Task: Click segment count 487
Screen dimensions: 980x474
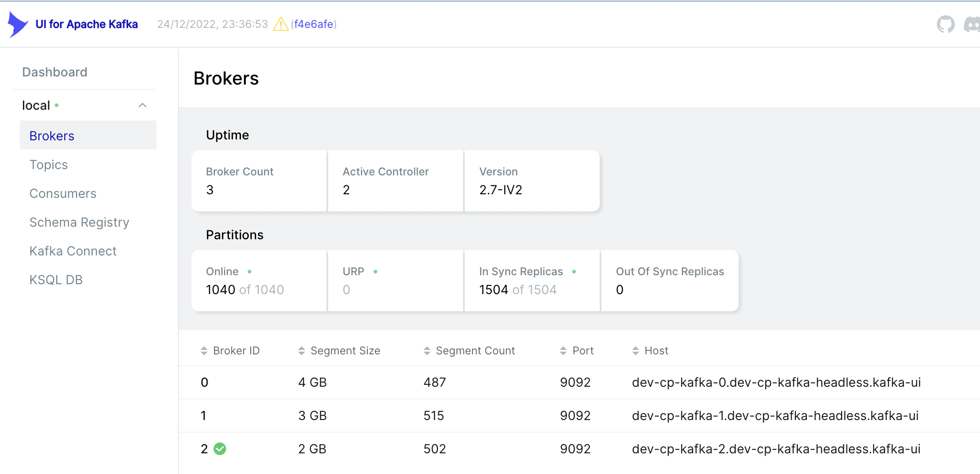Action: click(435, 382)
